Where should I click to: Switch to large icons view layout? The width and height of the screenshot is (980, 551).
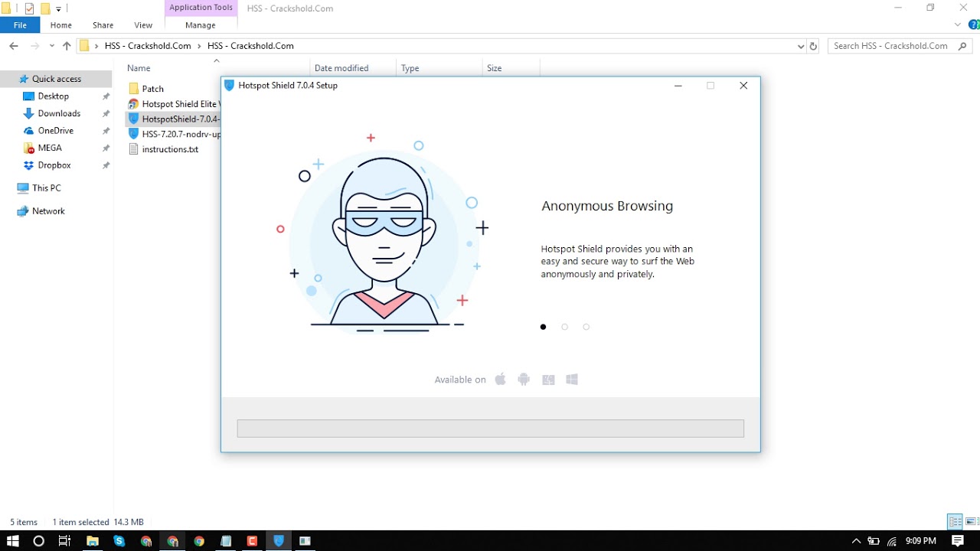tap(971, 522)
